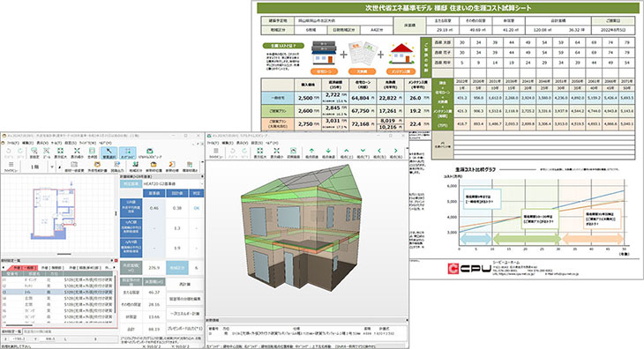Expand the HEAT20 G2 judgment standard dropdown
Image resolution: width=644 pixels, height=349 pixels.
pos(173,183)
